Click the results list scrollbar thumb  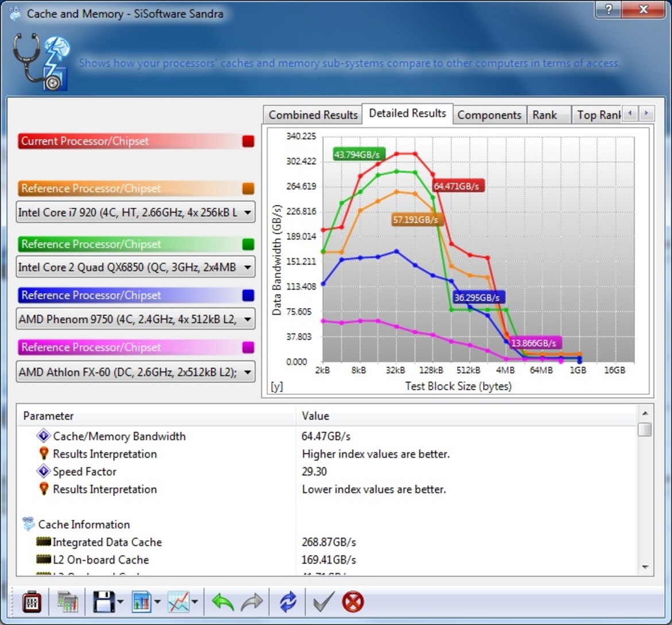point(644,429)
